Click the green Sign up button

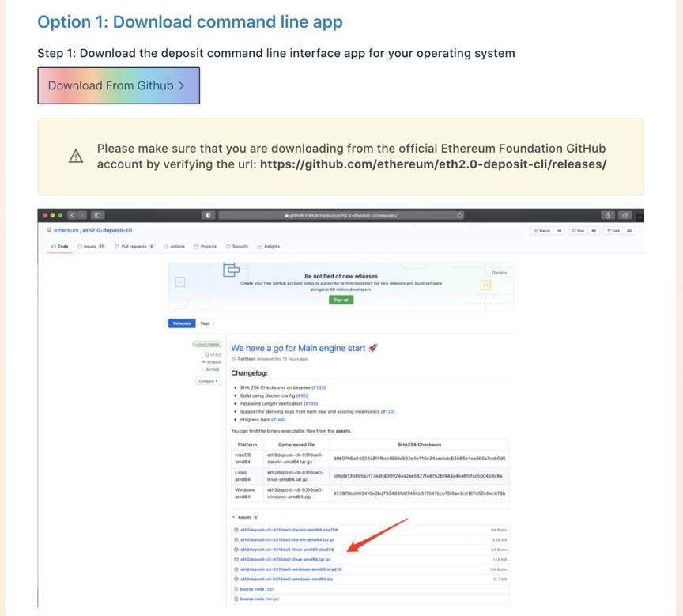341,300
